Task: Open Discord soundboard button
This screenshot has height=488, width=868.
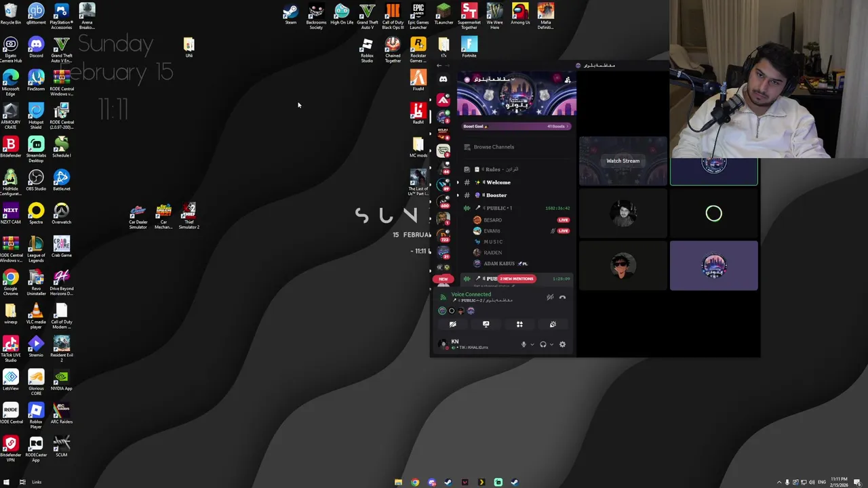Action: coord(553,324)
